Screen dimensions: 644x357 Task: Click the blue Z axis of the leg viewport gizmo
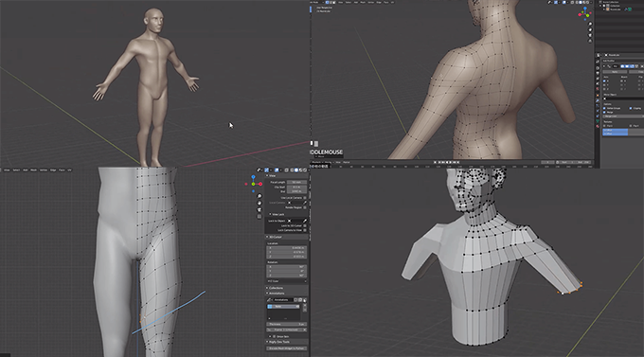[x=253, y=177]
